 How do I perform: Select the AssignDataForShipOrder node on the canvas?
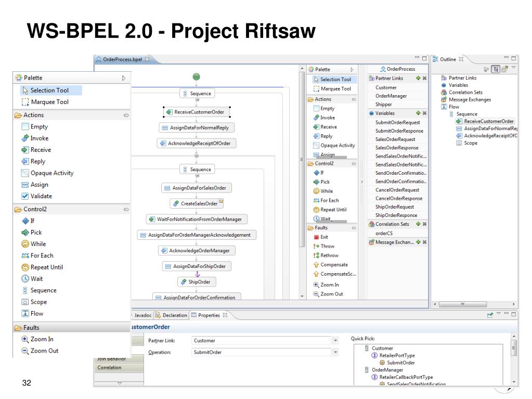(x=197, y=266)
